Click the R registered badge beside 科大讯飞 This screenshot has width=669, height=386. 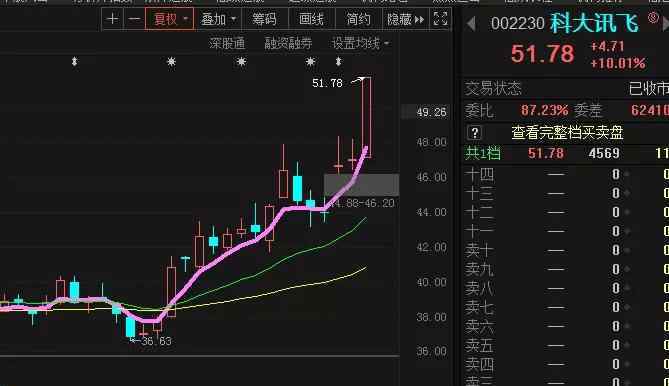click(653, 17)
